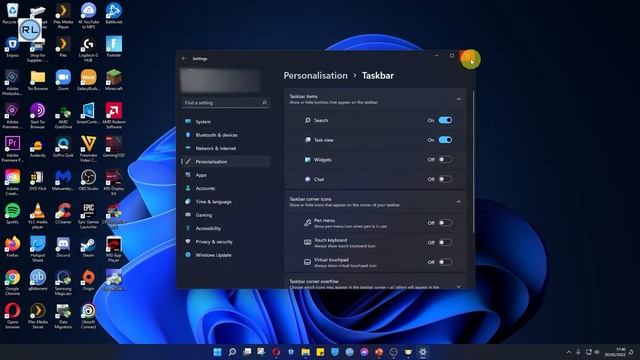The width and height of the screenshot is (640, 360).
Task: Select the 4K YouTube to MP3 icon
Action: [x=88, y=16]
